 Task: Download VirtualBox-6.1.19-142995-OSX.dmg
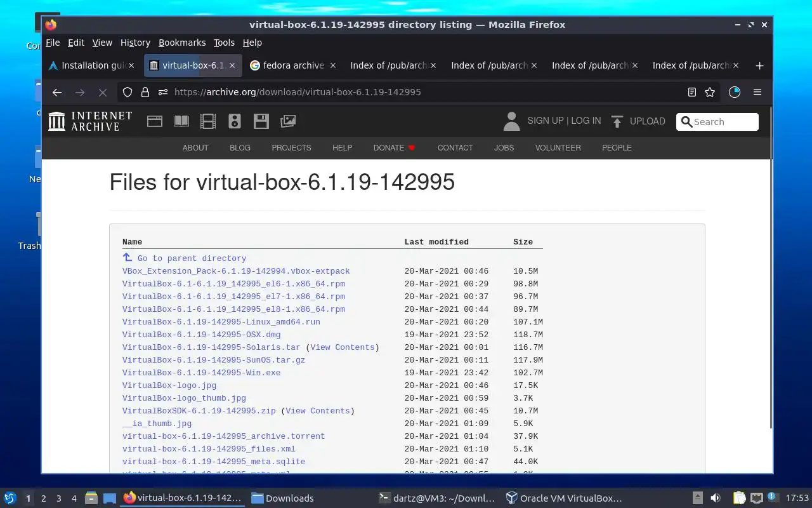point(201,335)
